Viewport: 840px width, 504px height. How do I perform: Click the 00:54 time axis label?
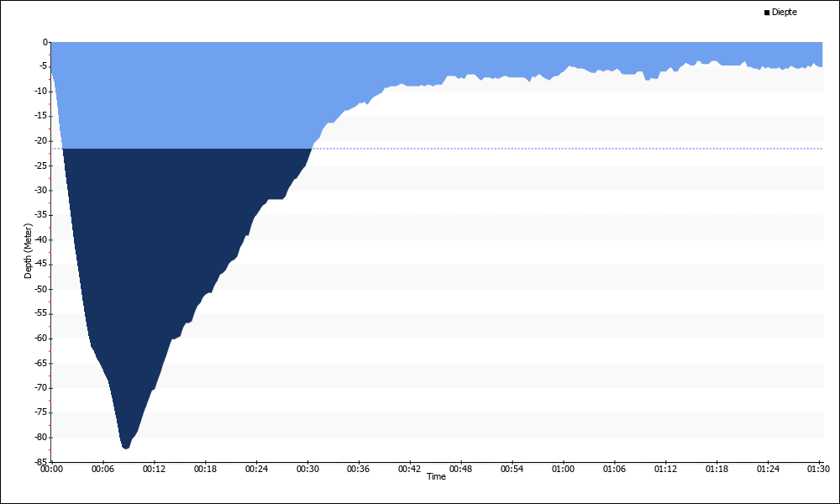[x=512, y=470]
